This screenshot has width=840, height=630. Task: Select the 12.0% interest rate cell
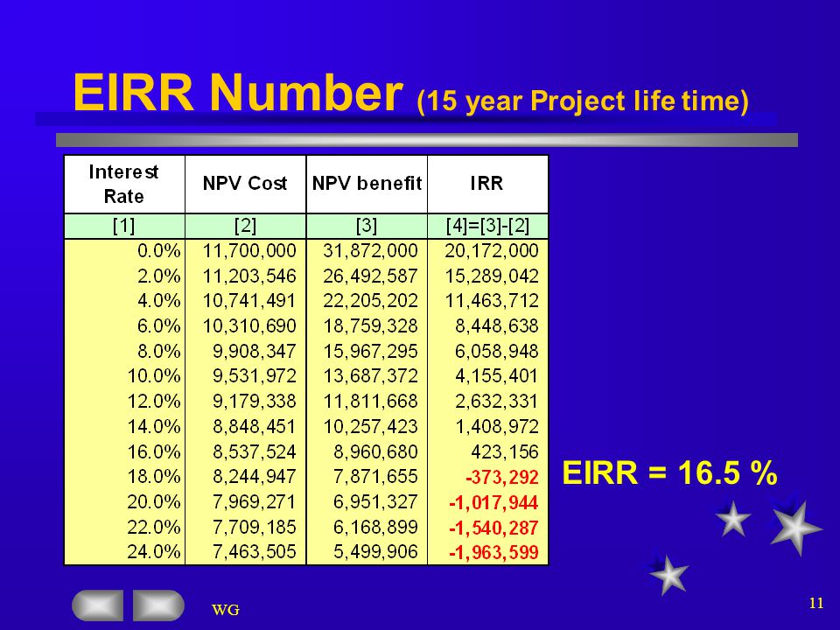[x=154, y=402]
